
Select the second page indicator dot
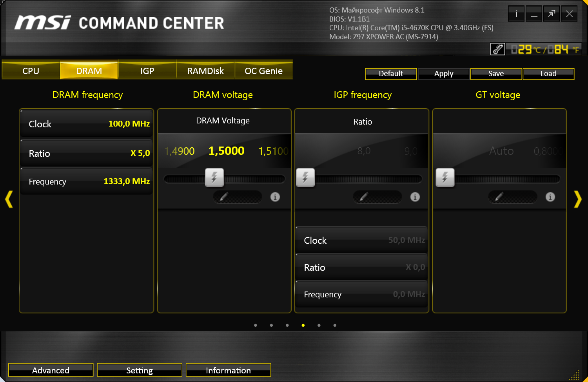click(x=271, y=325)
